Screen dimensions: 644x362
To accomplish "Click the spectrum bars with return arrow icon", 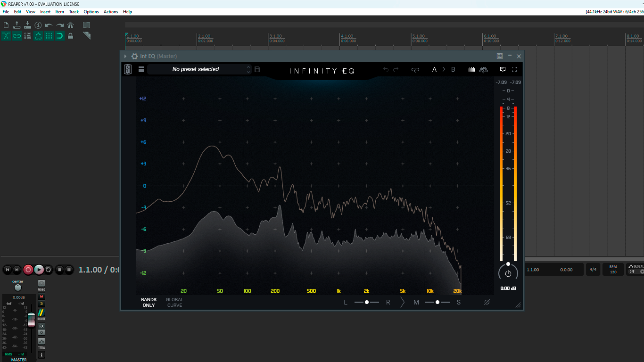I will click(x=483, y=70).
